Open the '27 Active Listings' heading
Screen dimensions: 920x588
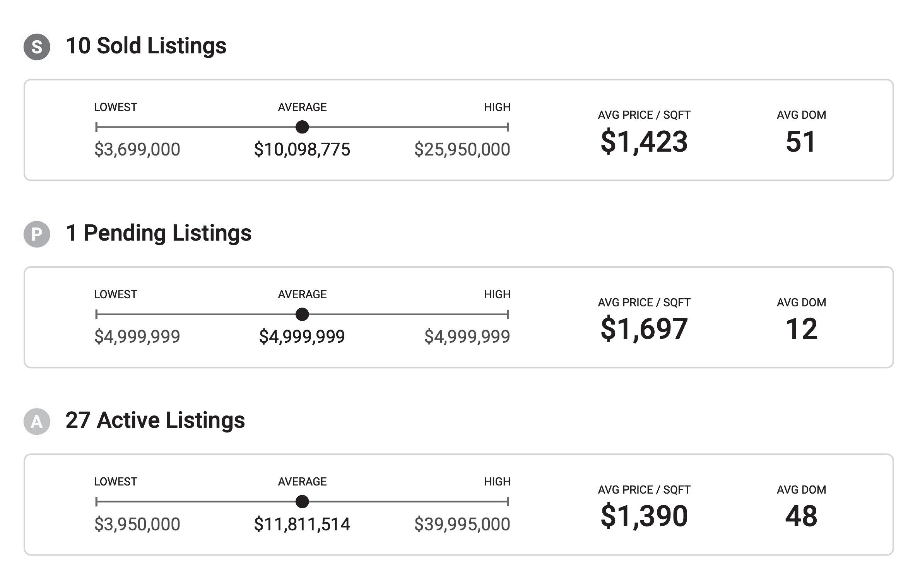155,420
